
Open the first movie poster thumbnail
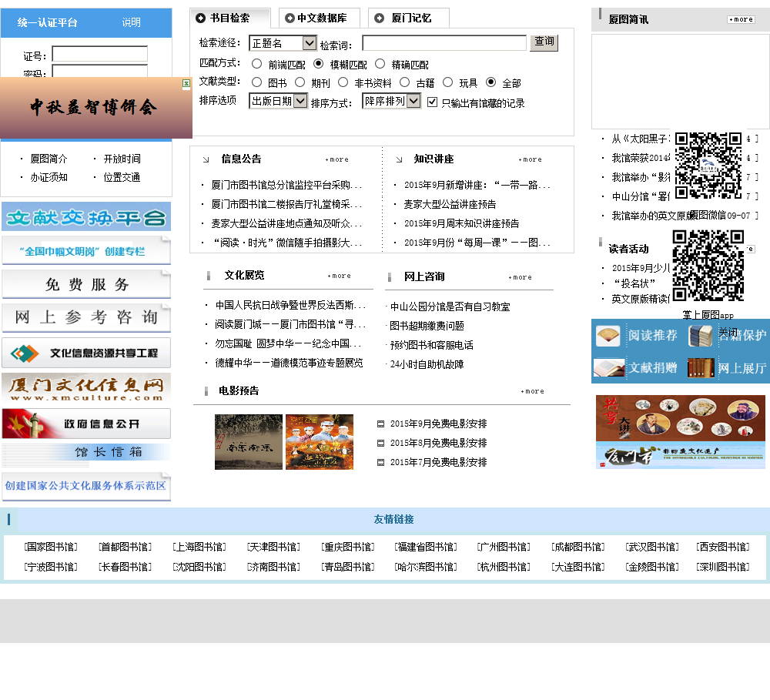(249, 442)
